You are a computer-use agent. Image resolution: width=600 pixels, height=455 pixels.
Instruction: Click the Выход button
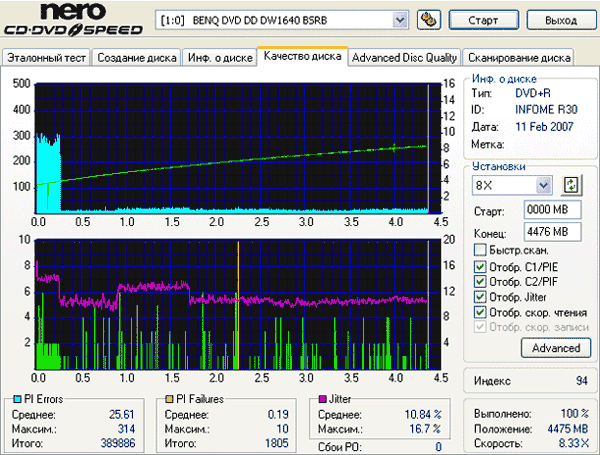pos(561,20)
